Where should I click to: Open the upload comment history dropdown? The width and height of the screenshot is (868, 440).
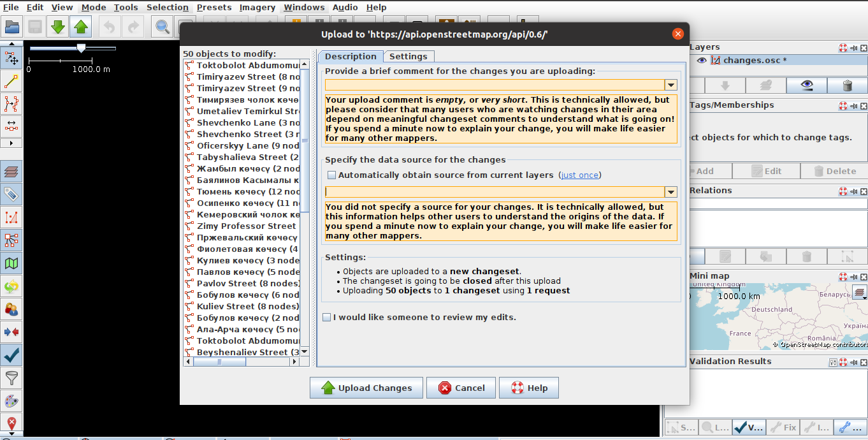(x=670, y=85)
